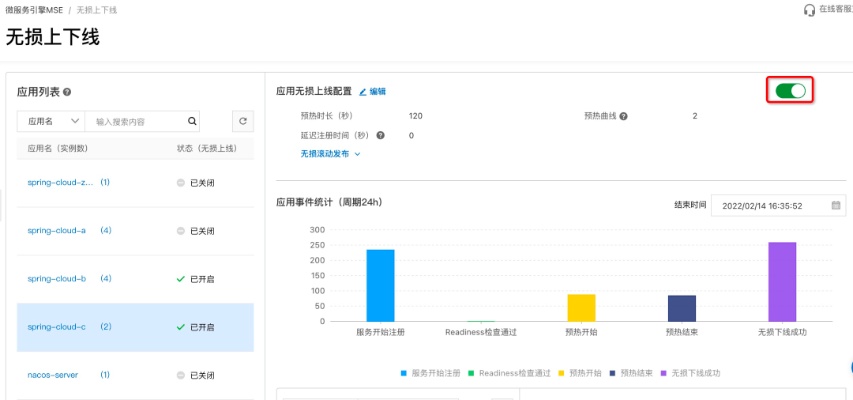The height and width of the screenshot is (400, 853).
Task: Open help icon next to 应用列表
Action: pyautogui.click(x=67, y=93)
